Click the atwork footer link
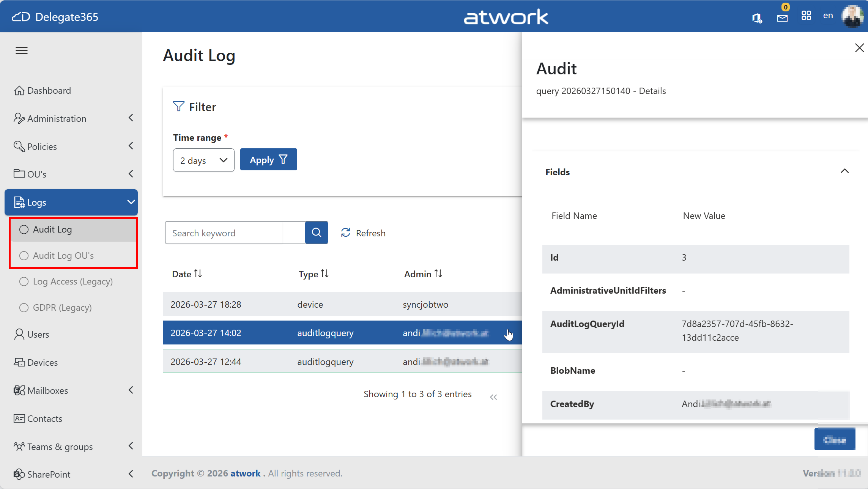The image size is (868, 489). pyautogui.click(x=245, y=473)
